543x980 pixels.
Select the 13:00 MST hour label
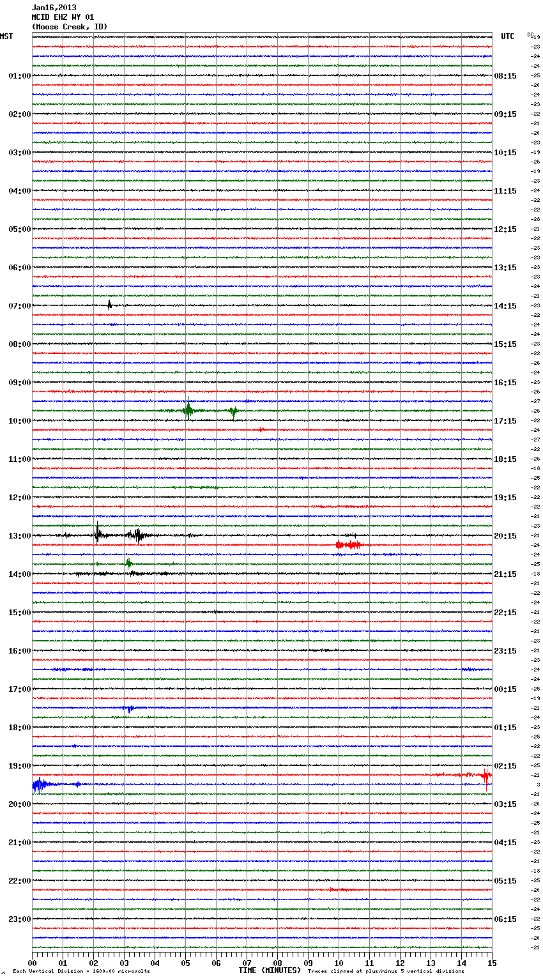19,536
